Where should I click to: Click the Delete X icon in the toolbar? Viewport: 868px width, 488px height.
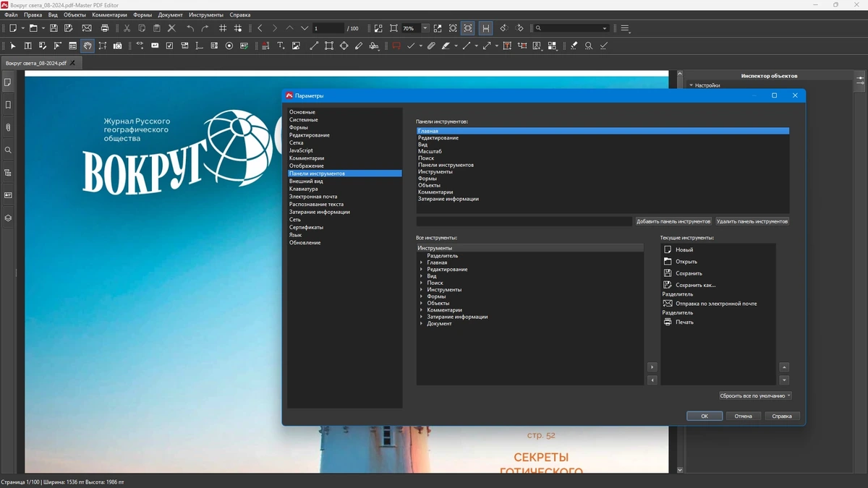tap(171, 28)
